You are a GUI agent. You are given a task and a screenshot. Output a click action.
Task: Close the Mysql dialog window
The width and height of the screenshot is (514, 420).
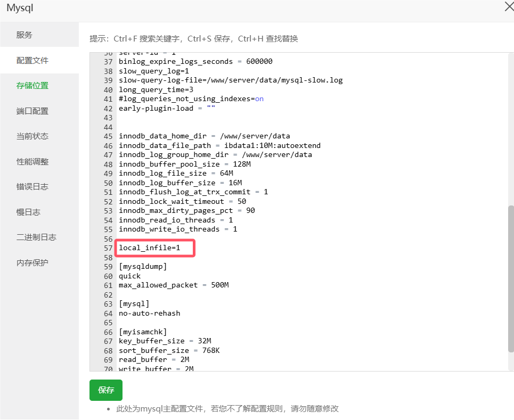pos(509,6)
